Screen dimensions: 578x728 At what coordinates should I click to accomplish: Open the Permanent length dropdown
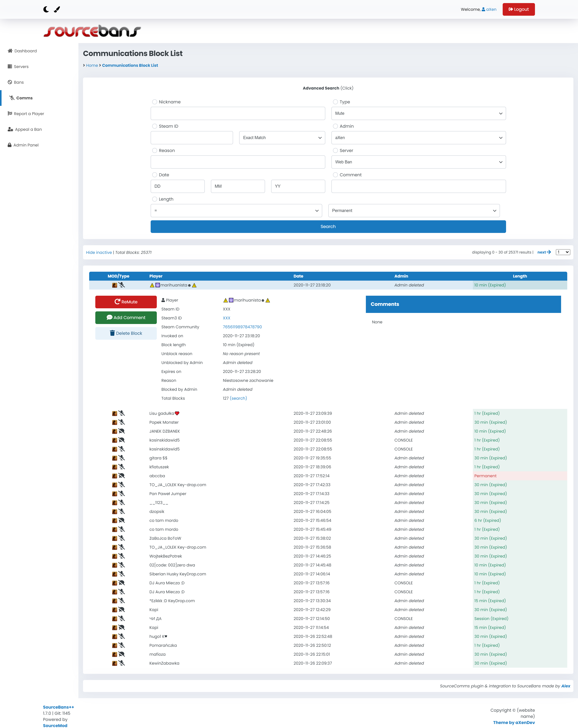414,211
